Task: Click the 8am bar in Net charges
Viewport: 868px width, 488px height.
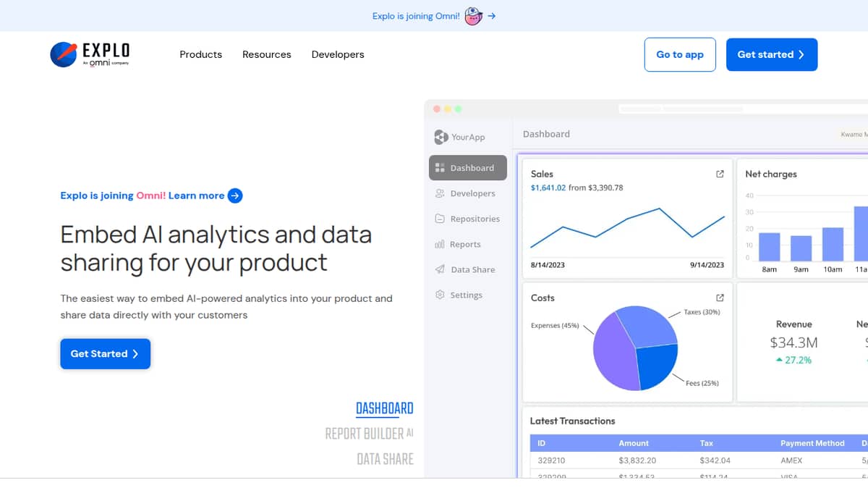Action: 769,247
